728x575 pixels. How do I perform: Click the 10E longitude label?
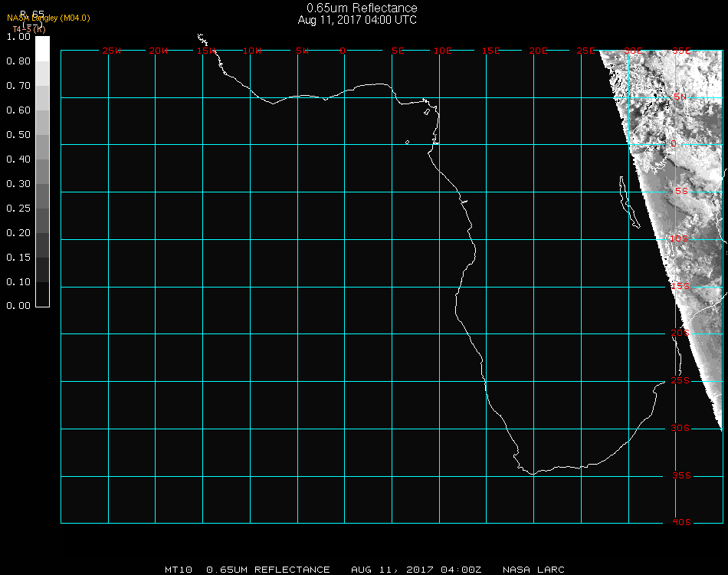point(442,51)
